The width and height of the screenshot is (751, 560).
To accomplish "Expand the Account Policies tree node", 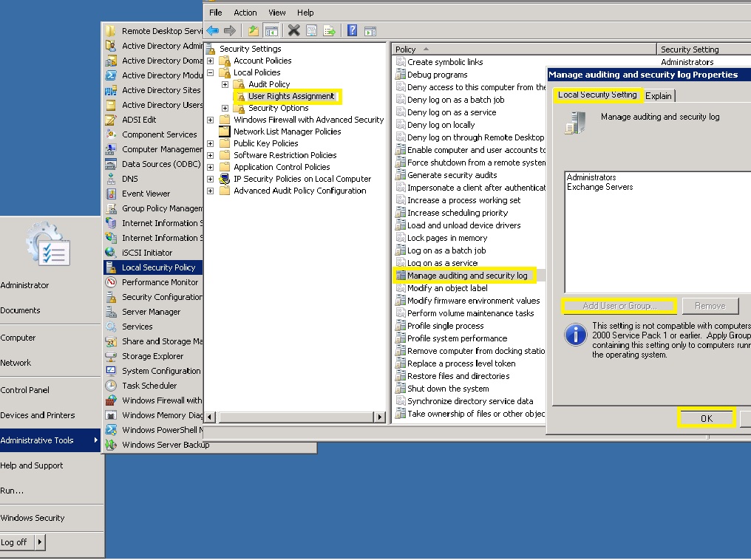I will pos(211,61).
